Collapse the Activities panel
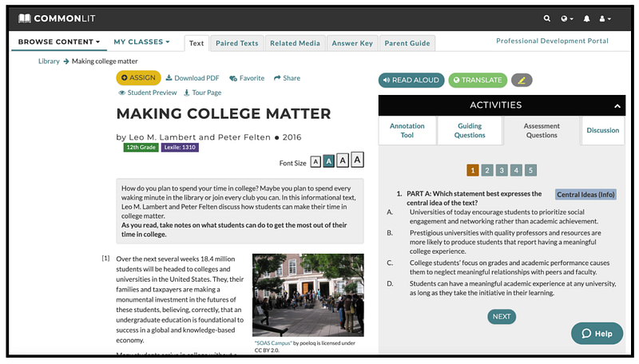 tap(617, 106)
